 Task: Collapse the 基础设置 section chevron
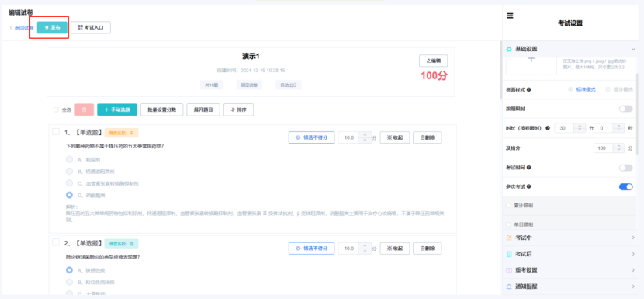point(633,49)
